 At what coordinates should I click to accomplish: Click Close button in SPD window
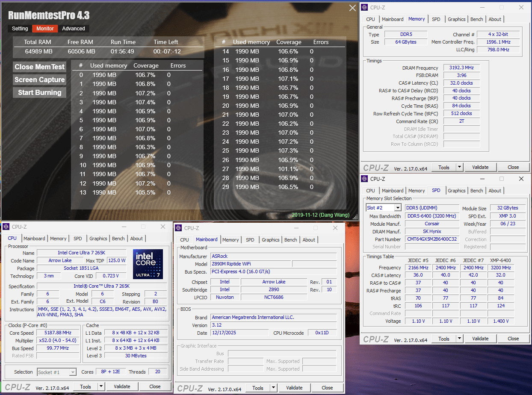click(513, 339)
